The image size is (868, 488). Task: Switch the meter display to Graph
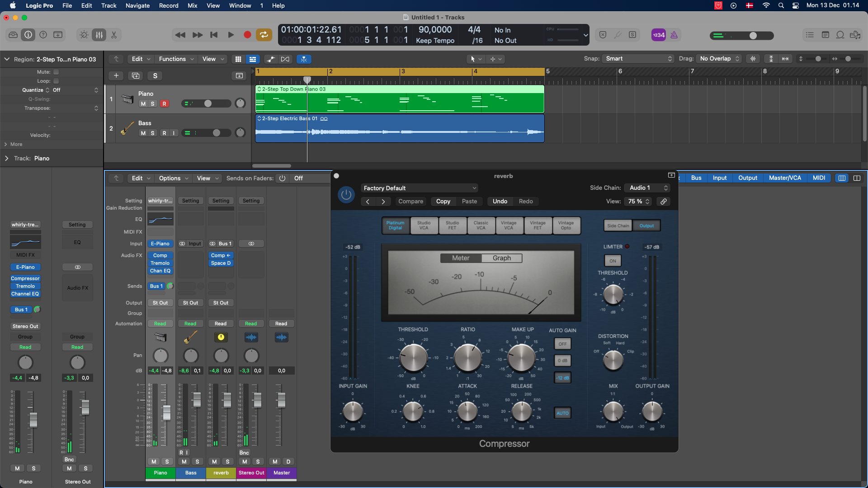[501, 258]
